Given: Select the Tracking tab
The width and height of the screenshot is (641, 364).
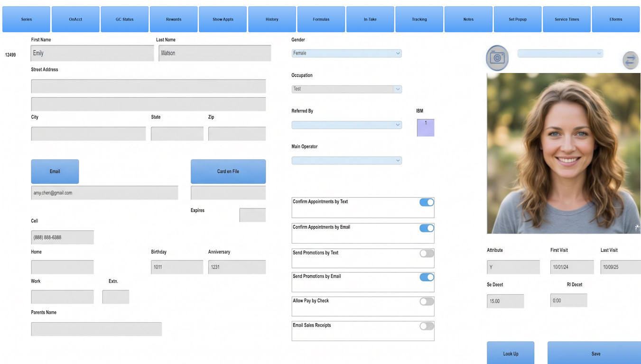Looking at the screenshot, I should click(x=419, y=19).
